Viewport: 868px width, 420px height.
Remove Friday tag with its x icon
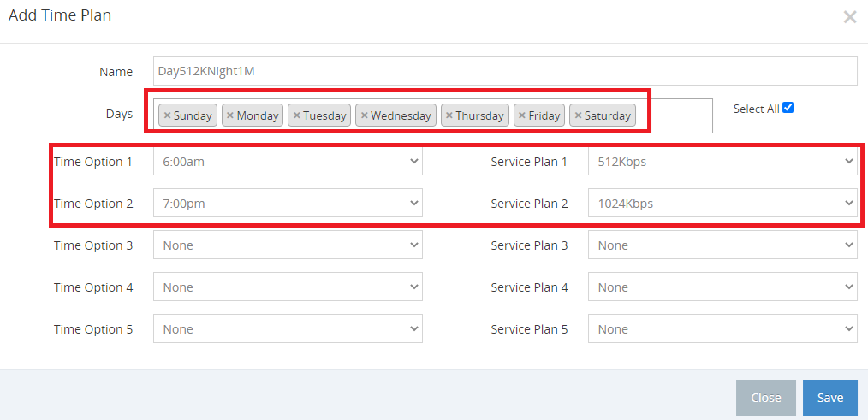click(522, 115)
